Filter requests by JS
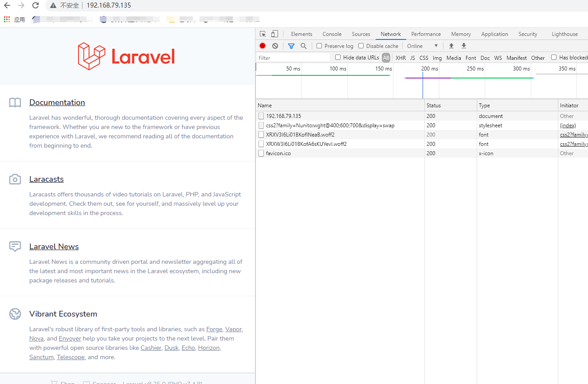This screenshot has height=384, width=588. pos(413,58)
